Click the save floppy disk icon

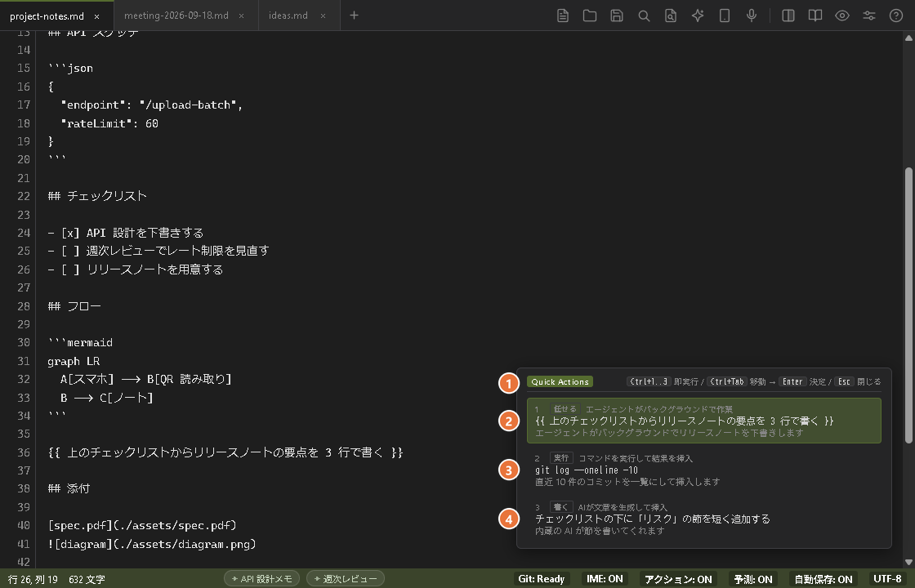coord(617,16)
